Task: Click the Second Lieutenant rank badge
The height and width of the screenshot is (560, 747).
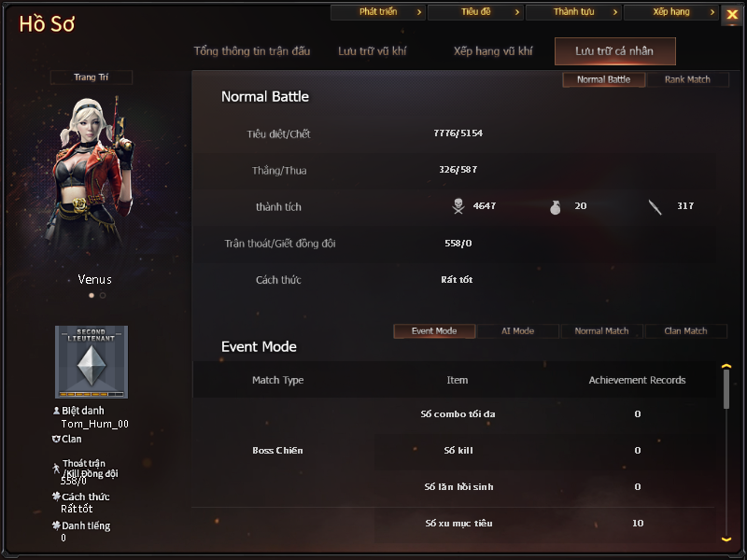Action: click(92, 362)
